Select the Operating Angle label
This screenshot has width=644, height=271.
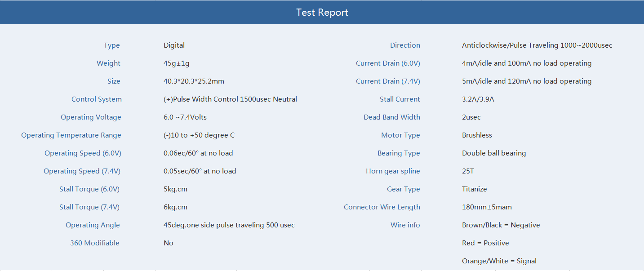coord(93,225)
